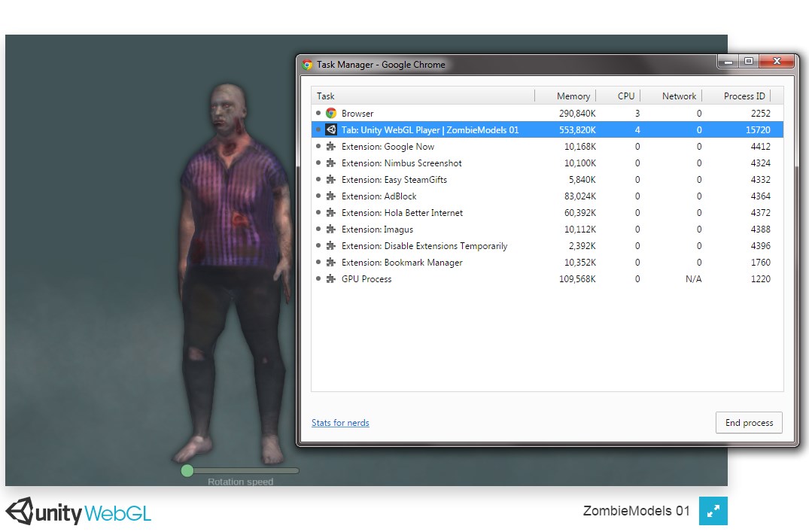Click the ZombieModels 01 title text
Image resolution: width=809 pixels, height=532 pixels.
tap(636, 511)
